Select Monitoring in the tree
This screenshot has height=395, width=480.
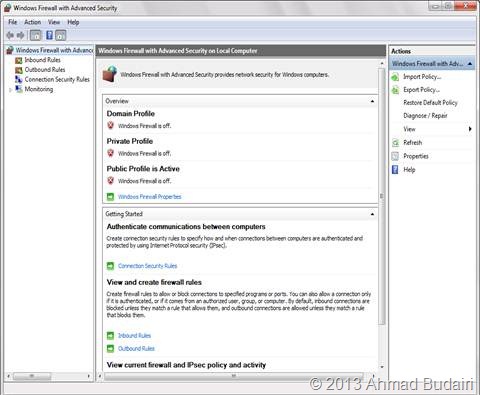click(x=39, y=89)
